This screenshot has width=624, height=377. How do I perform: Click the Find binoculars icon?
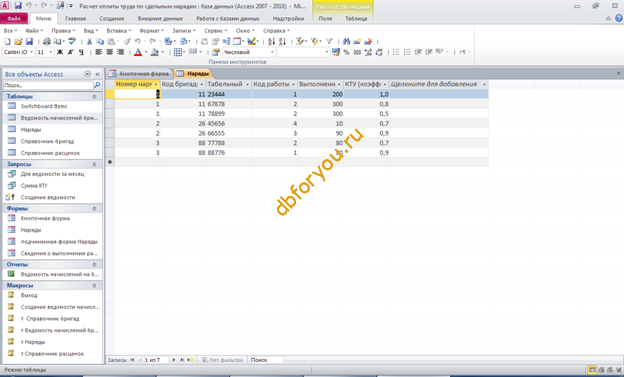(346, 41)
